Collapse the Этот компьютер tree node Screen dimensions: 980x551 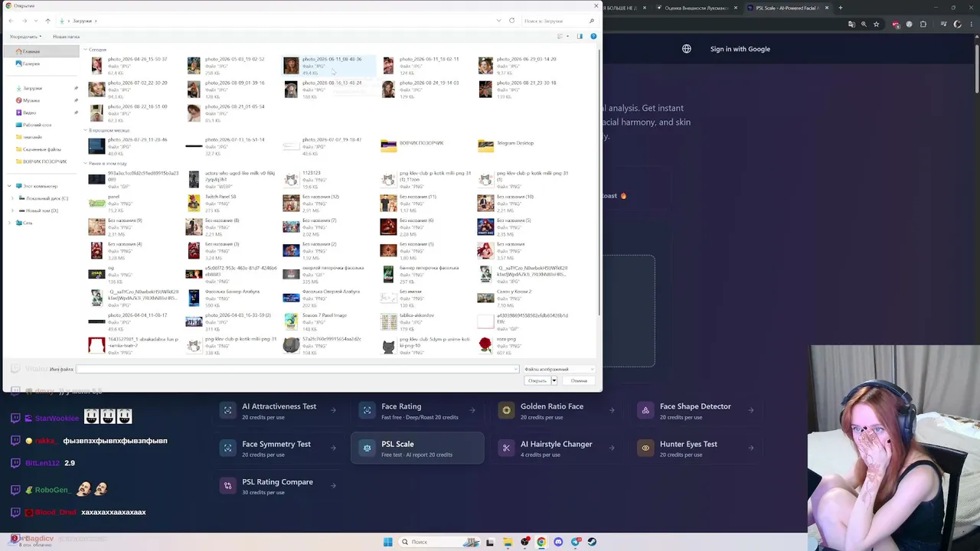(x=9, y=186)
